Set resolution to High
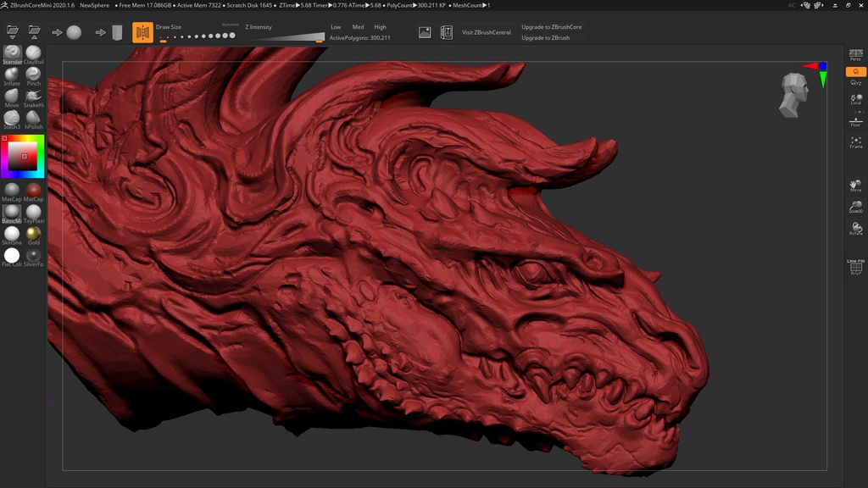This screenshot has width=868, height=488. coord(380,26)
